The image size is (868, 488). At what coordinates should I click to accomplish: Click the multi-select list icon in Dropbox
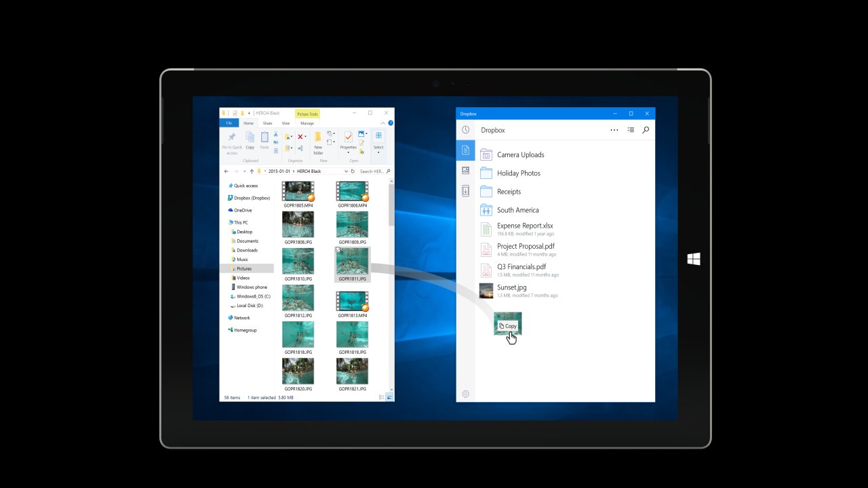click(631, 130)
